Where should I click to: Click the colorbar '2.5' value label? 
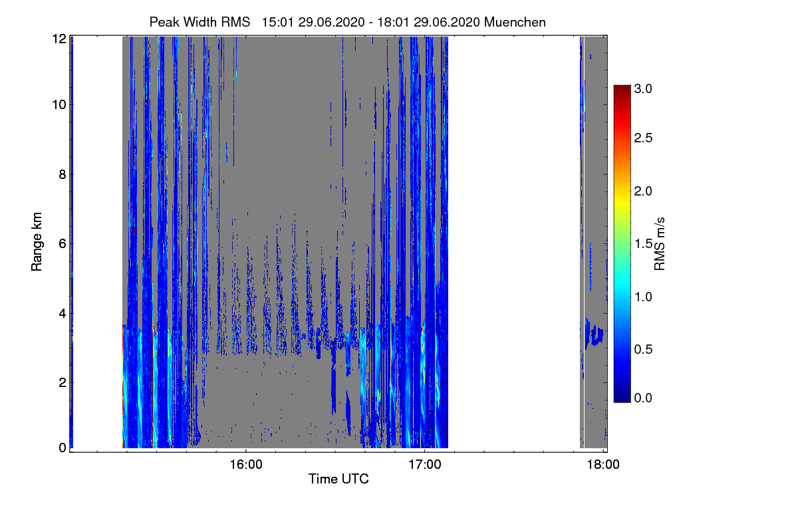tap(644, 138)
